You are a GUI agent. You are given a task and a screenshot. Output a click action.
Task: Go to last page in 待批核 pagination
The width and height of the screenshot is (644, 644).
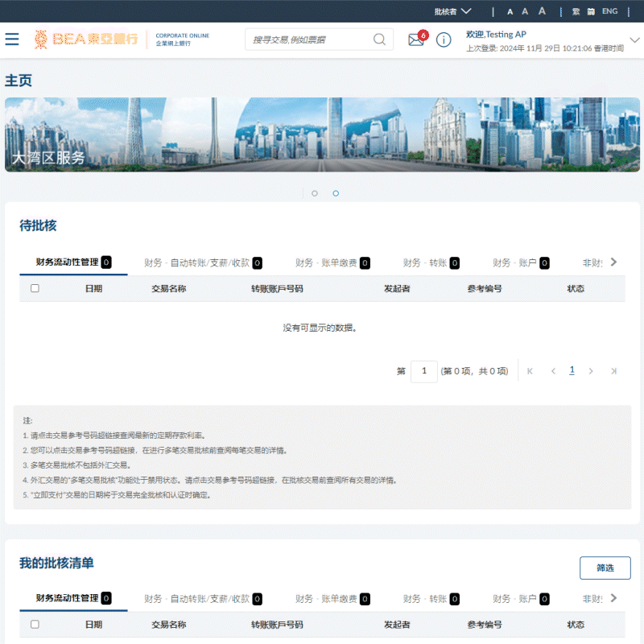(613, 371)
